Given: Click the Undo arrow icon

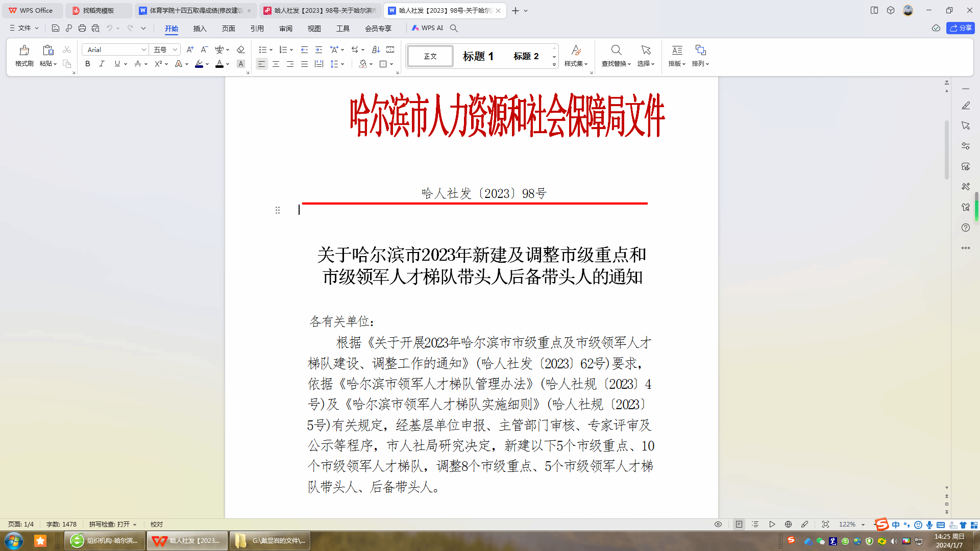Looking at the screenshot, I should (x=109, y=28).
